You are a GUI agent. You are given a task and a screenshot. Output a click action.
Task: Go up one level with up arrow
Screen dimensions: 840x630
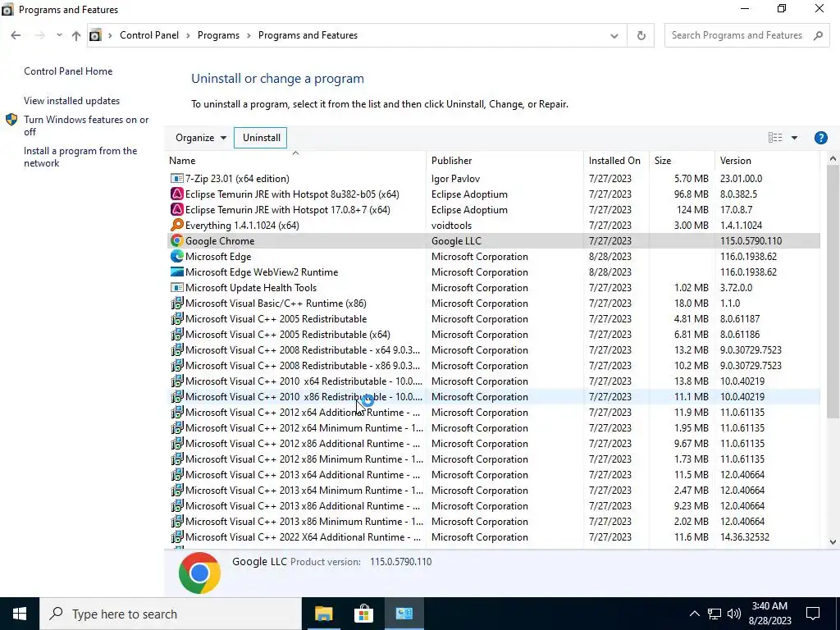(76, 35)
